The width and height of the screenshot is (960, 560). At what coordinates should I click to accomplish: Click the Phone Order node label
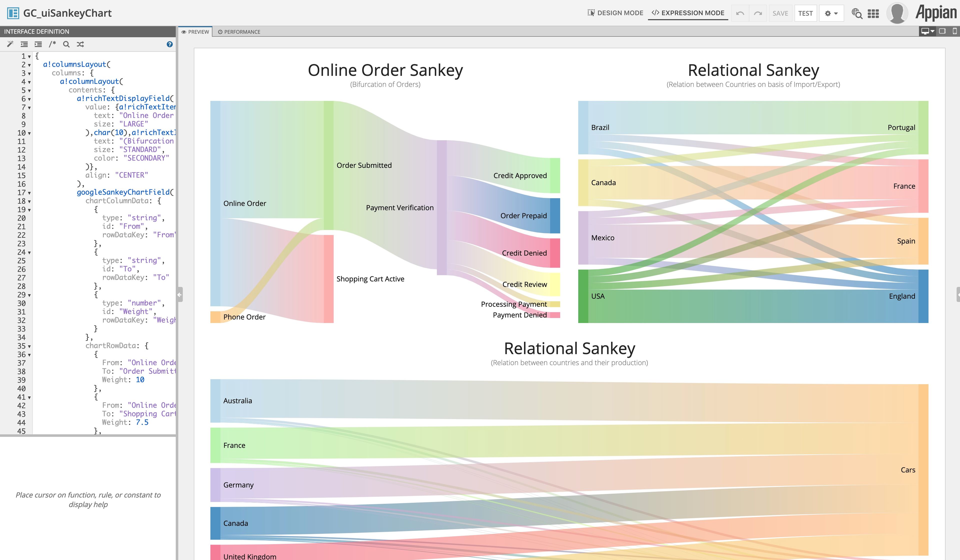pos(244,317)
